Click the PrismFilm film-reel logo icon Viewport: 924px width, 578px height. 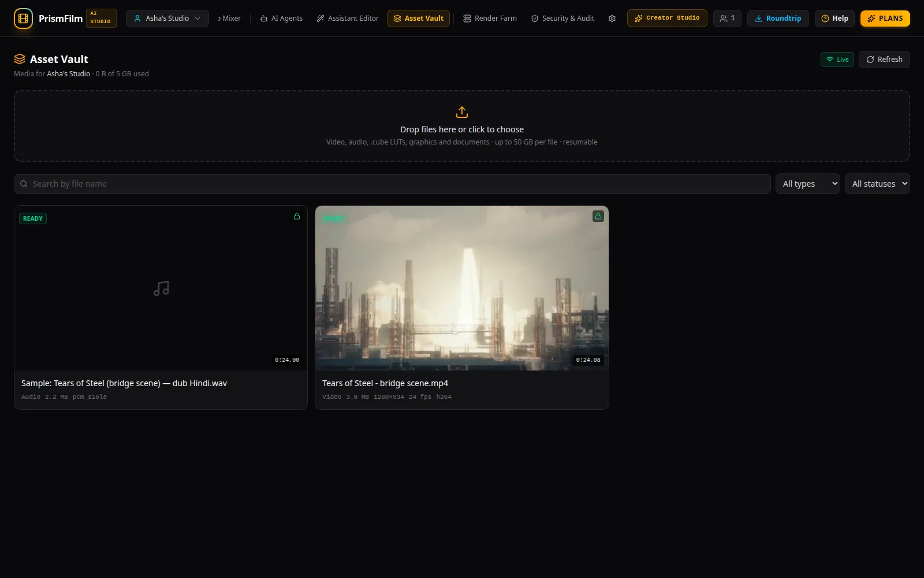(23, 18)
